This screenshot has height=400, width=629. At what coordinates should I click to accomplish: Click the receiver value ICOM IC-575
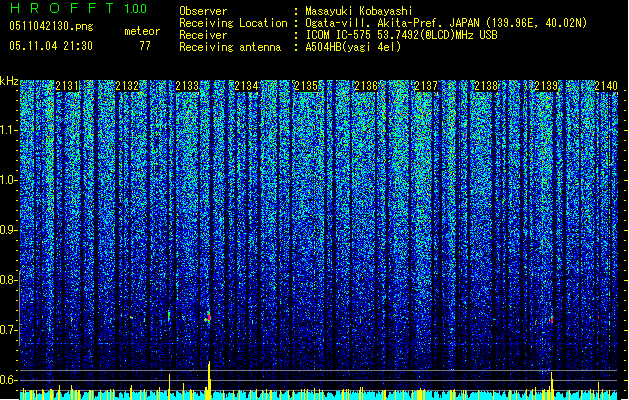339,35
